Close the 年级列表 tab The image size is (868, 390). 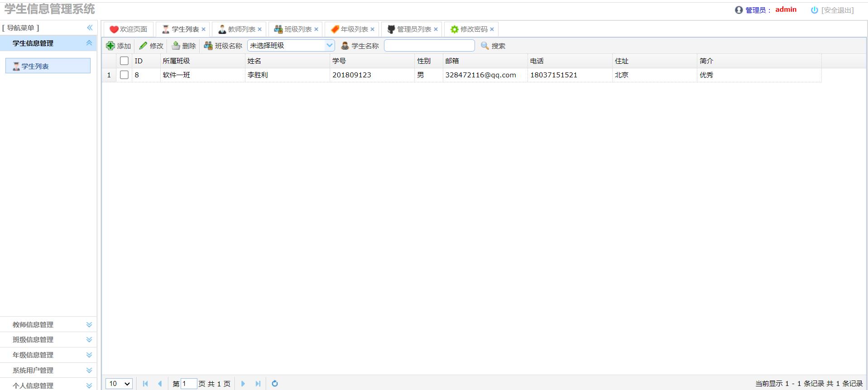[372, 29]
